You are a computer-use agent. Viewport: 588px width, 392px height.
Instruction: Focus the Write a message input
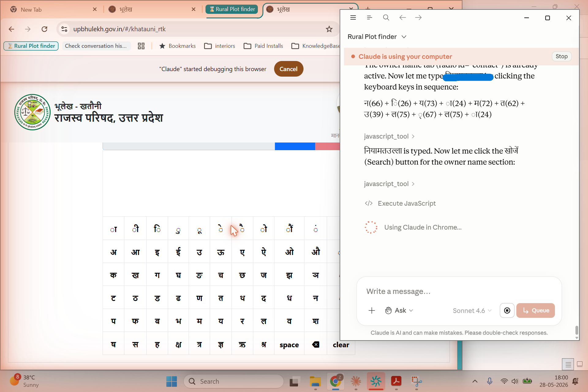tap(459, 291)
